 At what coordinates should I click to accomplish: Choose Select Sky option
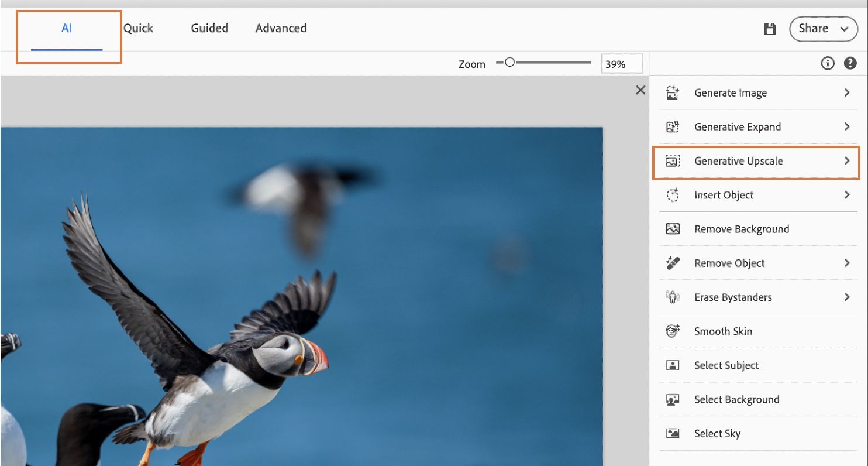(759, 434)
